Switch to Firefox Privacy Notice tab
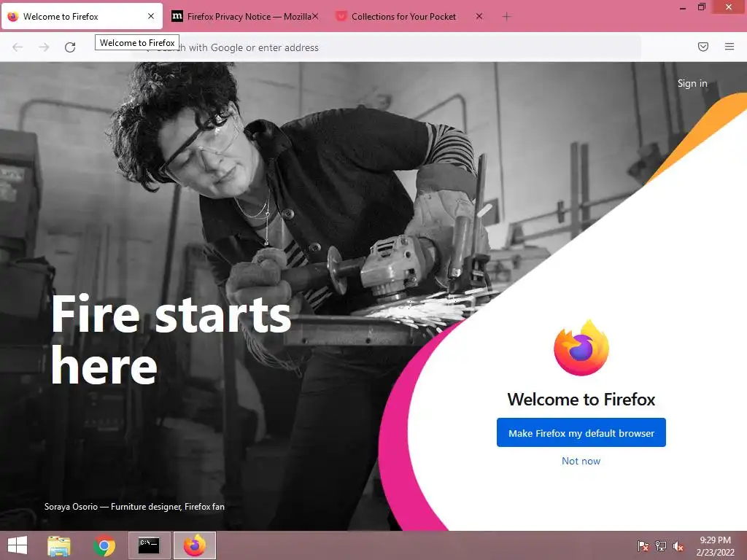 pos(244,17)
